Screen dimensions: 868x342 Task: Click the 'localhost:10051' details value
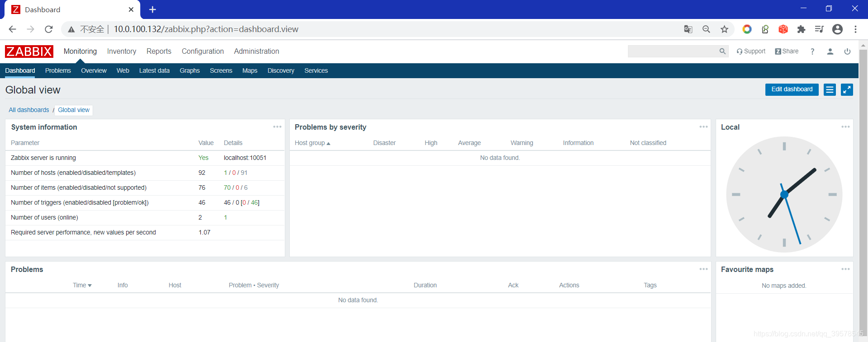[245, 158]
